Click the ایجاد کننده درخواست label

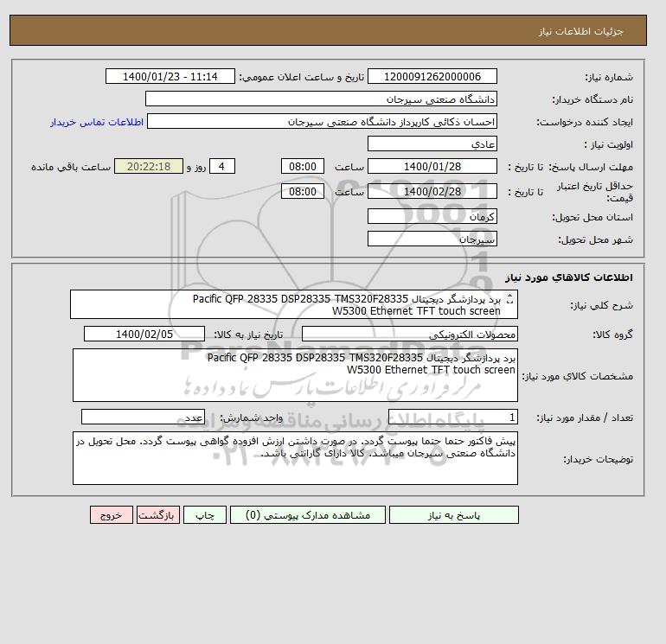point(585,122)
